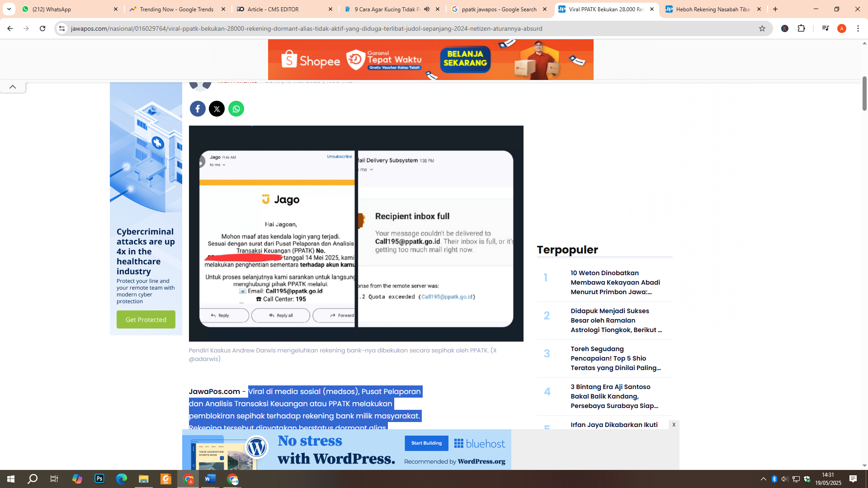
Task: Close the CMS EDITOR tab
Action: pyautogui.click(x=330, y=9)
